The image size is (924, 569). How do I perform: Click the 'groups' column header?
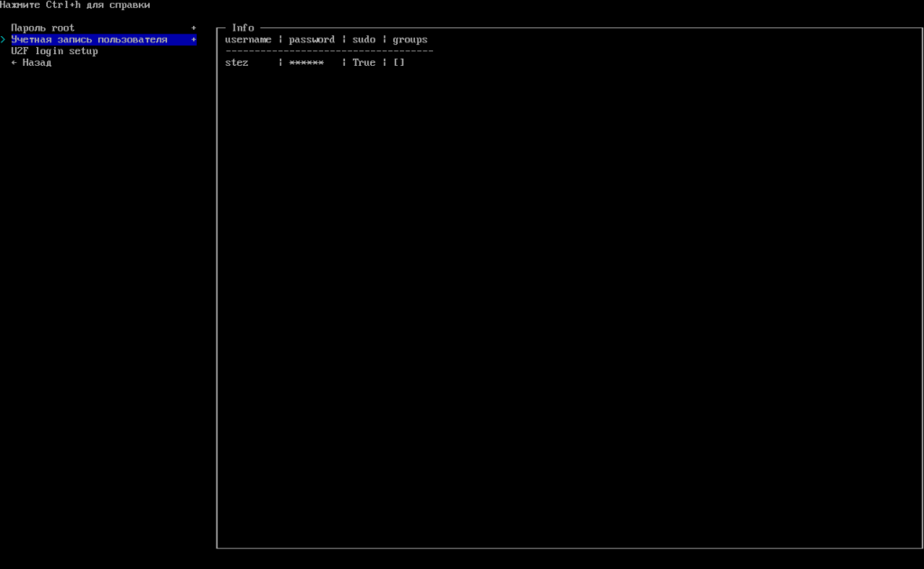click(410, 40)
